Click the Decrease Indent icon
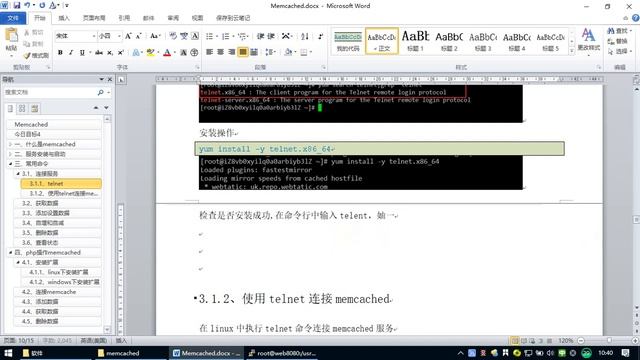Screen dimensions: 640x360 tap(260, 36)
